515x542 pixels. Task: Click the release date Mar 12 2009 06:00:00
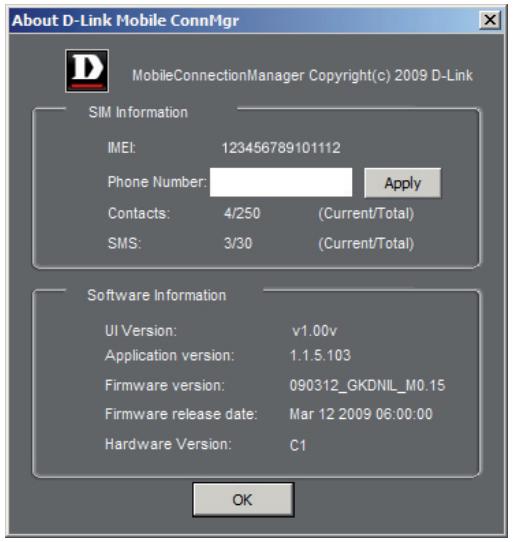361,414
